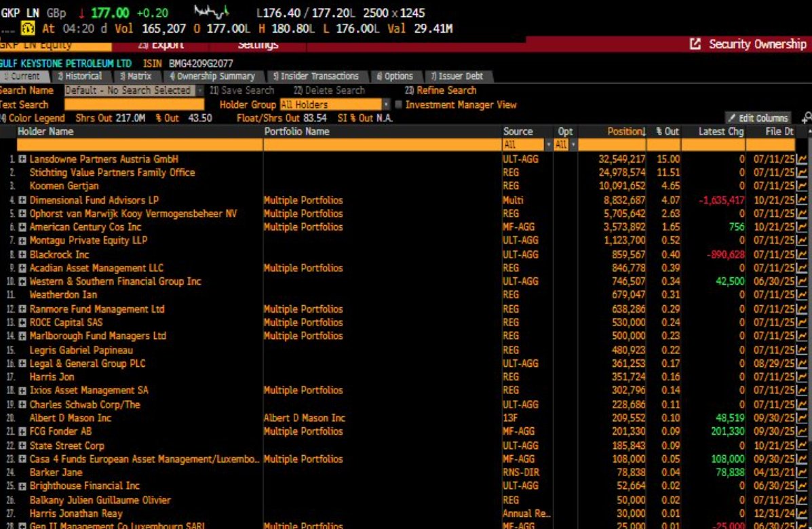Image resolution: width=812 pixels, height=529 pixels.
Task: Sort by the Latest Chg column header
Action: click(x=721, y=132)
